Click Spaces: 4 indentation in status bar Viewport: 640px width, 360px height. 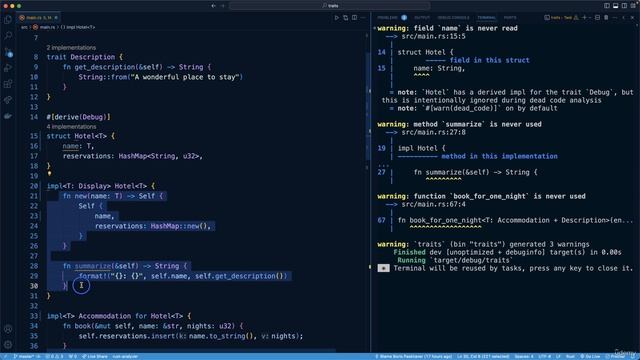[x=524, y=356]
